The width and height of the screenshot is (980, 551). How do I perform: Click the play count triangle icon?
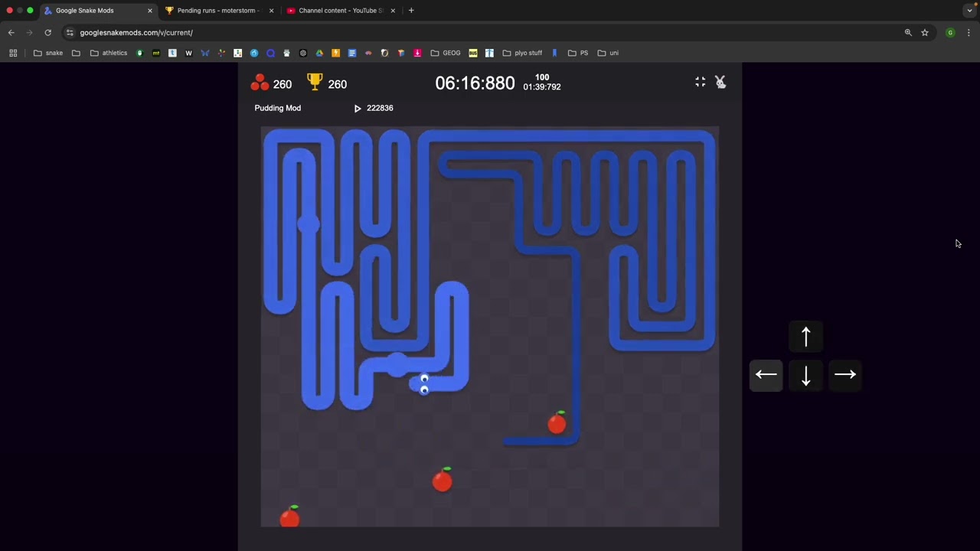[x=358, y=109]
